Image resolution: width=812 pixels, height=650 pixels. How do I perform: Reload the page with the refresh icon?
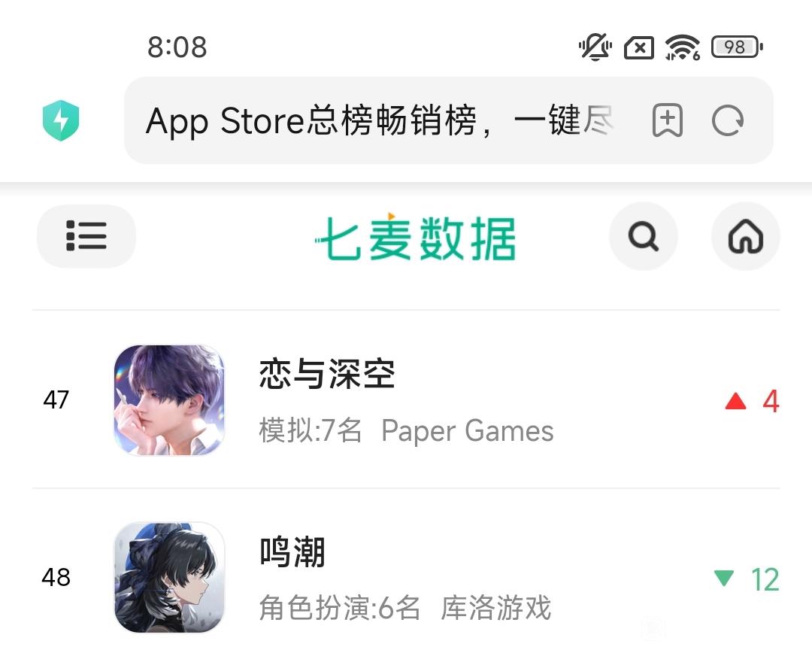pyautogui.click(x=728, y=121)
